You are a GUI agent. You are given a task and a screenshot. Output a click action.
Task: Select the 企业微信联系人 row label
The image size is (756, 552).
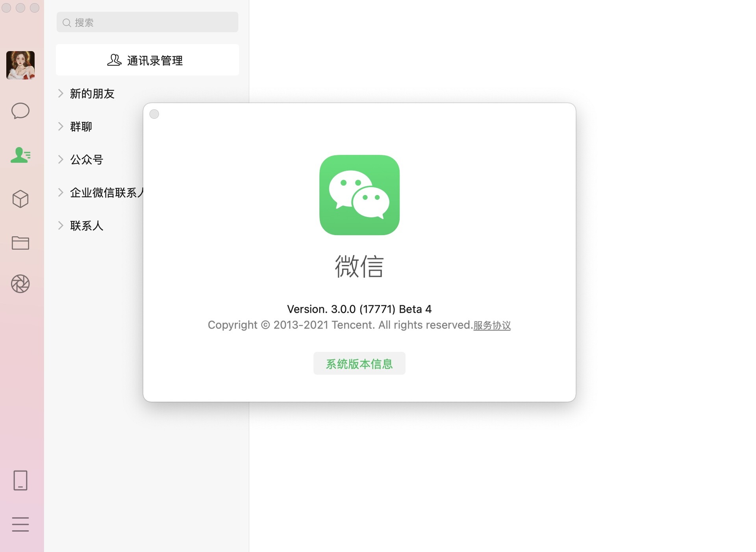point(107,193)
